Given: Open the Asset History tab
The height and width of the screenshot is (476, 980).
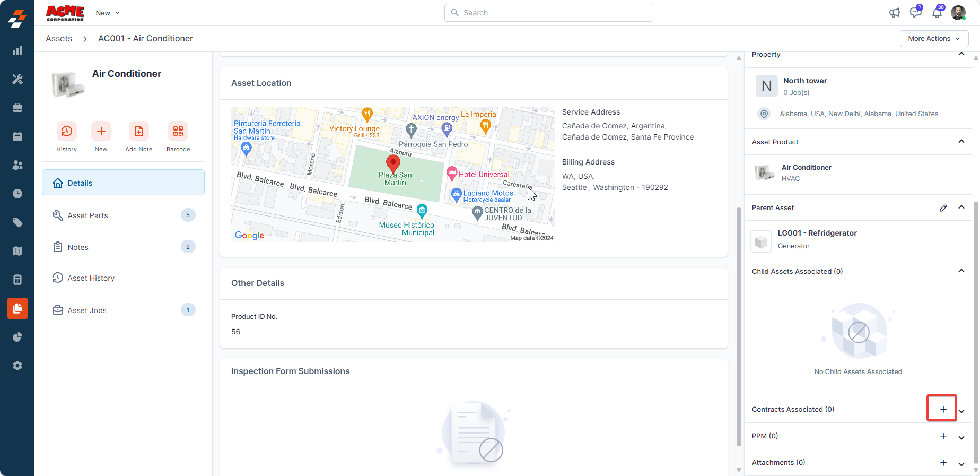Looking at the screenshot, I should [x=91, y=278].
